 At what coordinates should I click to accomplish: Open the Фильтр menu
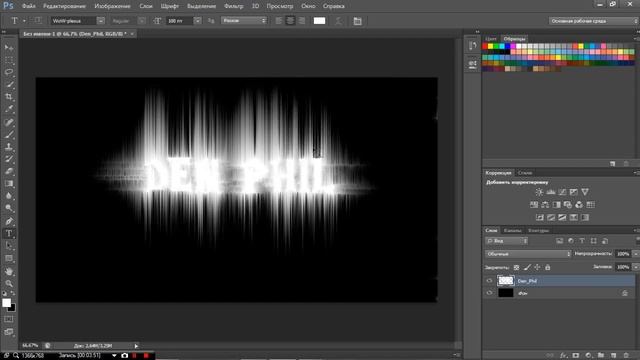pyautogui.click(x=233, y=6)
